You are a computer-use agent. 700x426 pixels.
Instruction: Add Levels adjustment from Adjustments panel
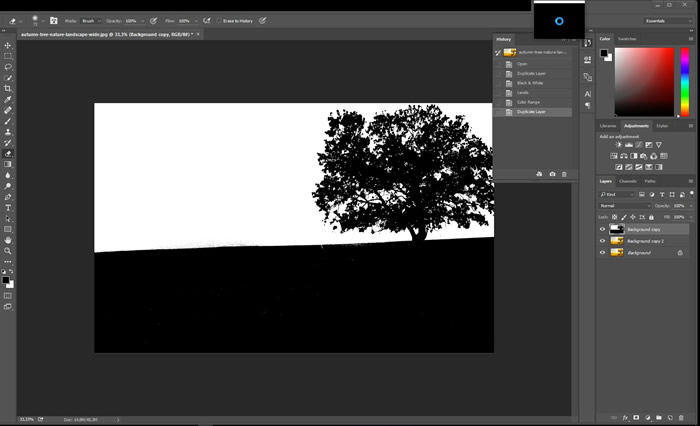629,145
